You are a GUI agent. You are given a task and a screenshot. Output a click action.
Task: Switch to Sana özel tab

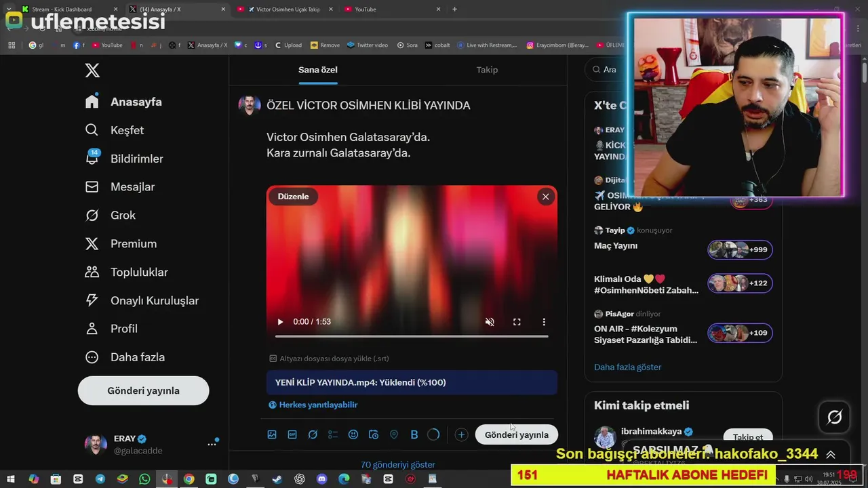318,70
